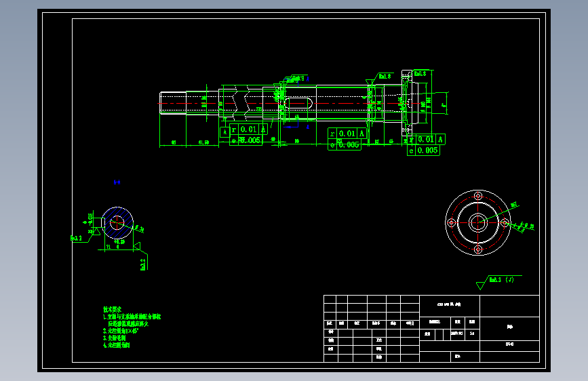The image size is (588, 381).
Task: Select the center bore of flange end view
Action: click(x=478, y=223)
